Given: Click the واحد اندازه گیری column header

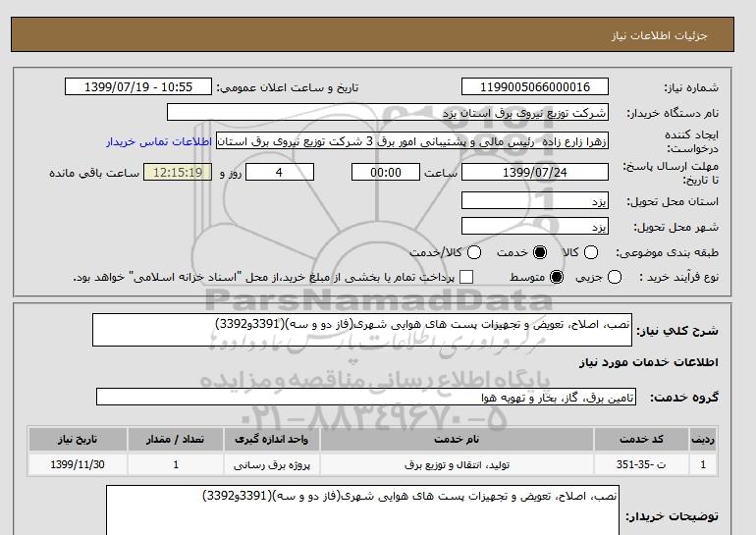Looking at the screenshot, I should tap(271, 440).
